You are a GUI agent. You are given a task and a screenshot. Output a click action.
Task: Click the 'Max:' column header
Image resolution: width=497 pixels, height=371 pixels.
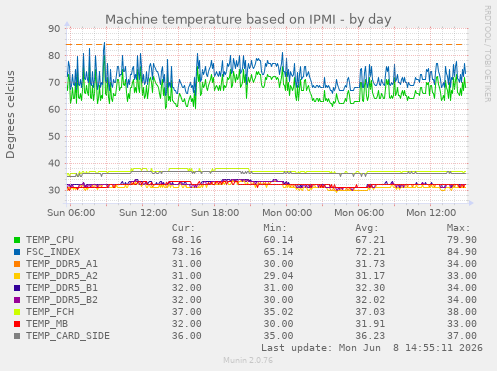pos(458,228)
